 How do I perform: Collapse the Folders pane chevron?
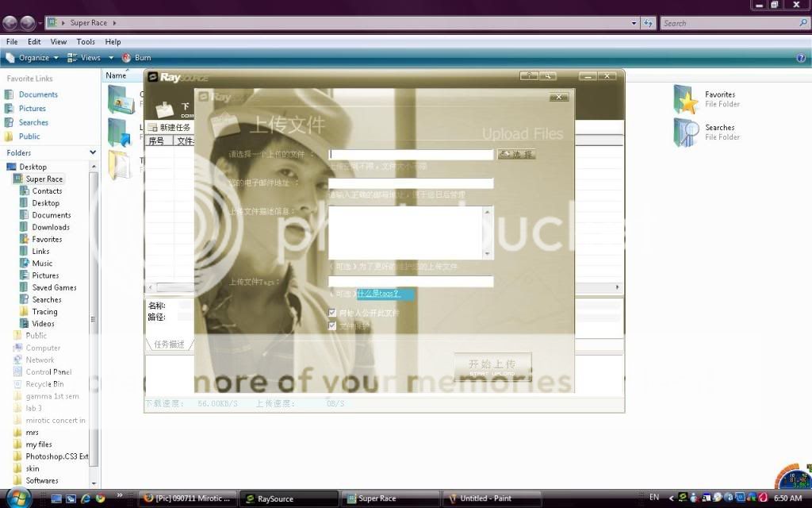pyautogui.click(x=92, y=152)
